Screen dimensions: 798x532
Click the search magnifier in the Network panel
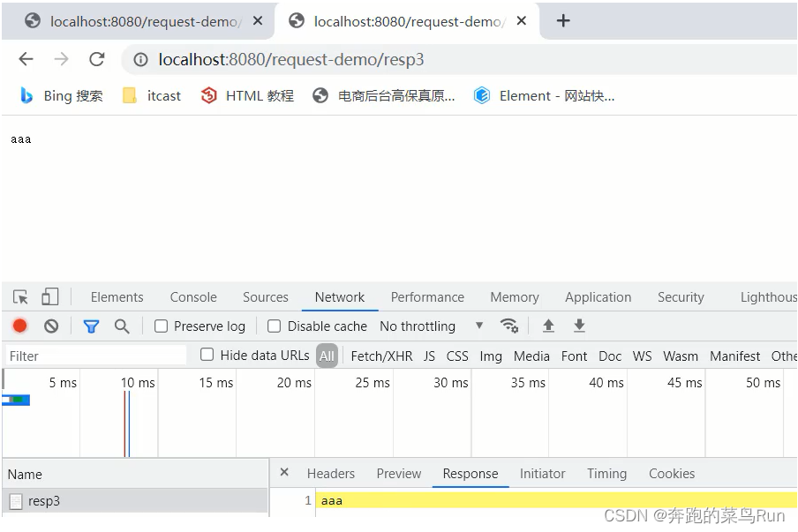click(123, 326)
